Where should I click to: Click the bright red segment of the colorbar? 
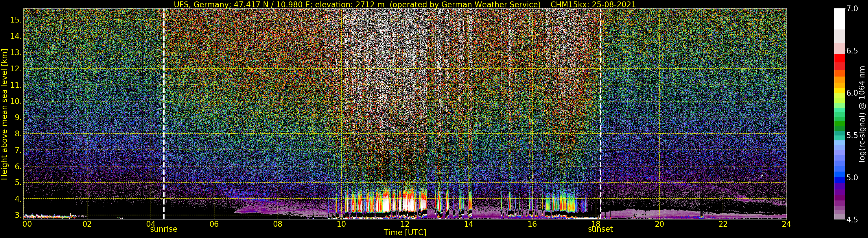coord(839,58)
